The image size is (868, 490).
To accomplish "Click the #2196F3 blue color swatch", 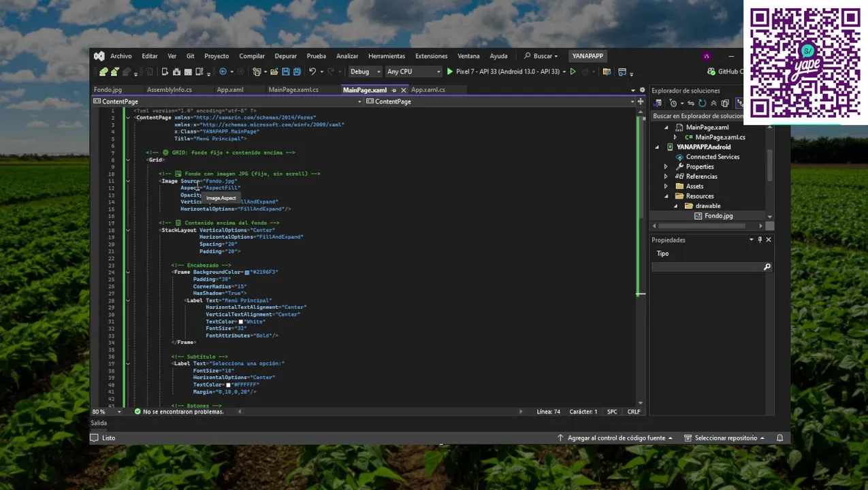I will 247,272.
